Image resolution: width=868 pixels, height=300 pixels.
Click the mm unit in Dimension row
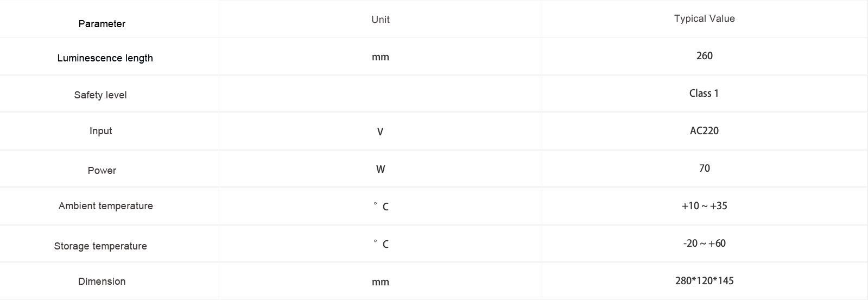tap(381, 282)
